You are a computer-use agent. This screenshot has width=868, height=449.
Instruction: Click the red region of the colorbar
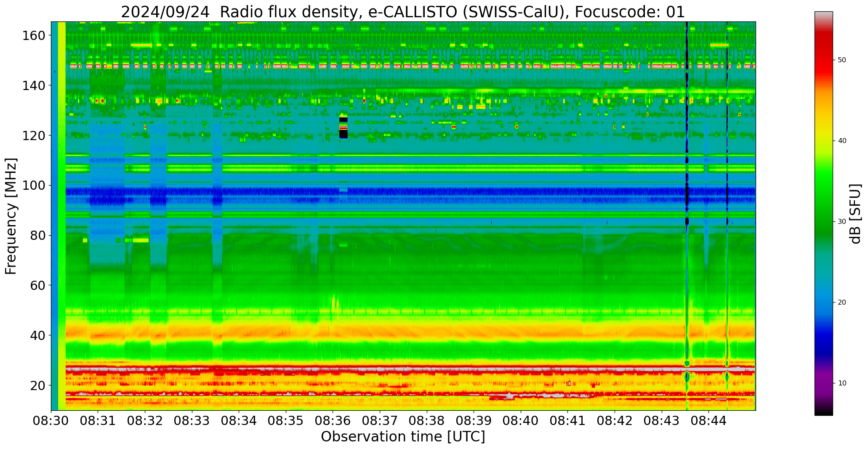coord(823,55)
